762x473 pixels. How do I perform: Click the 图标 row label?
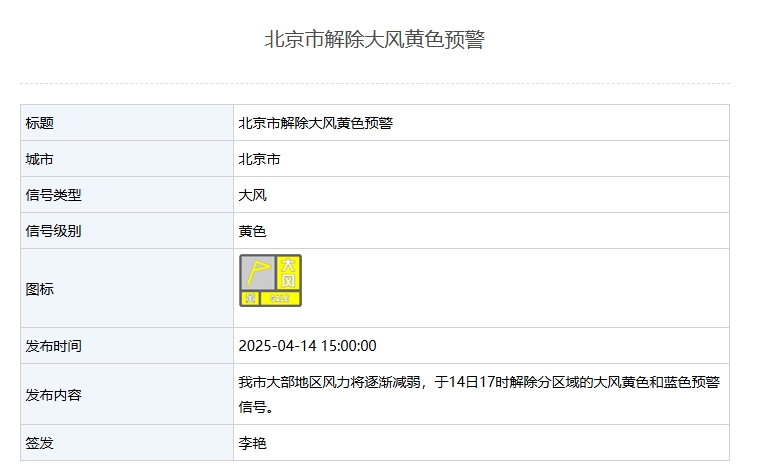pyautogui.click(x=40, y=289)
